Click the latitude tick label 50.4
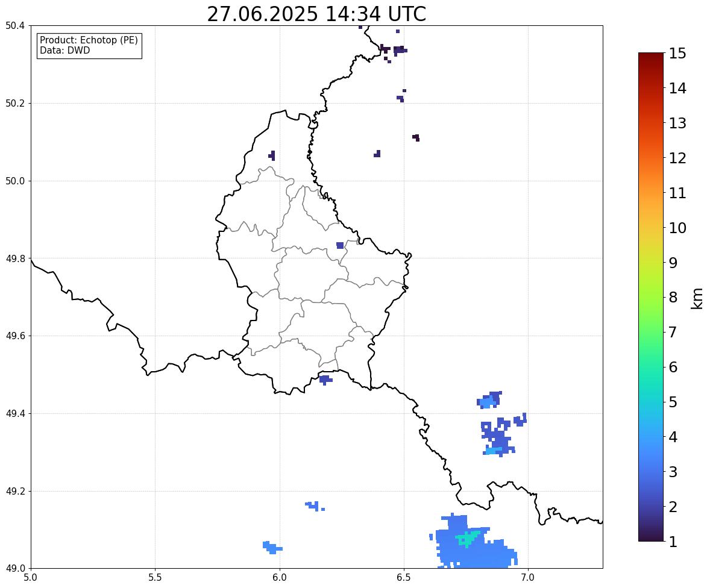Screen dimensions: 710x588 [15, 26]
